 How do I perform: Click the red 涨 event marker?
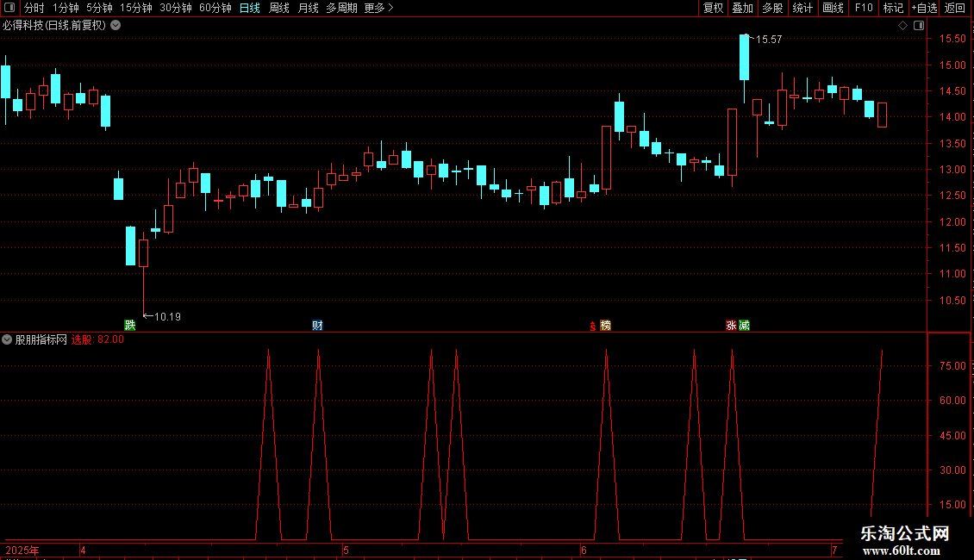tap(731, 326)
